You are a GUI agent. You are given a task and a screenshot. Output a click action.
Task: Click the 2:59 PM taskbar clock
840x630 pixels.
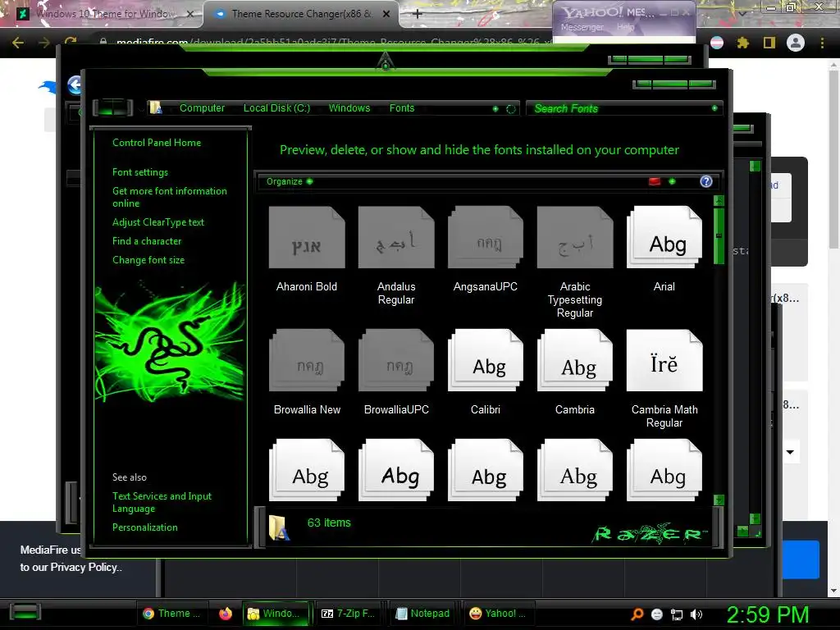(x=767, y=614)
